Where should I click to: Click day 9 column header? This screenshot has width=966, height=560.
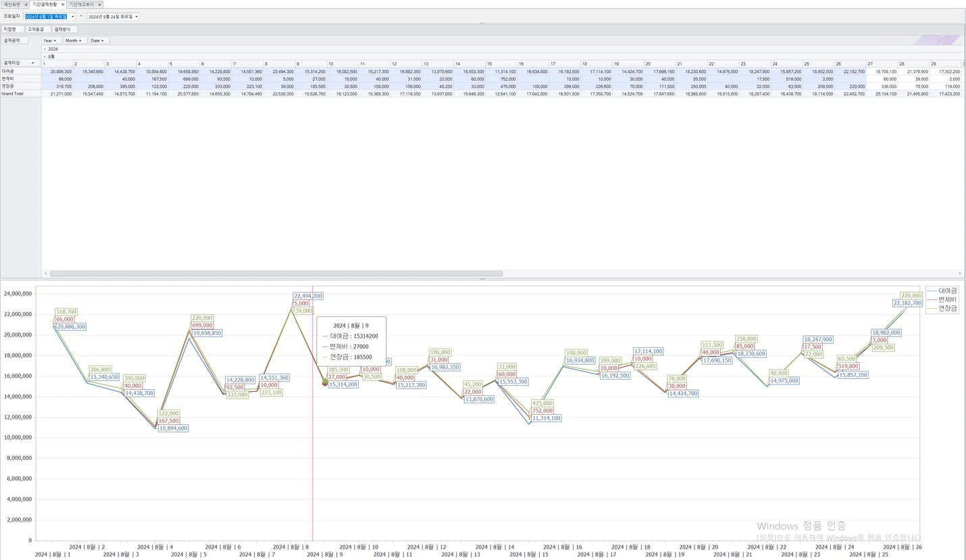pos(311,63)
